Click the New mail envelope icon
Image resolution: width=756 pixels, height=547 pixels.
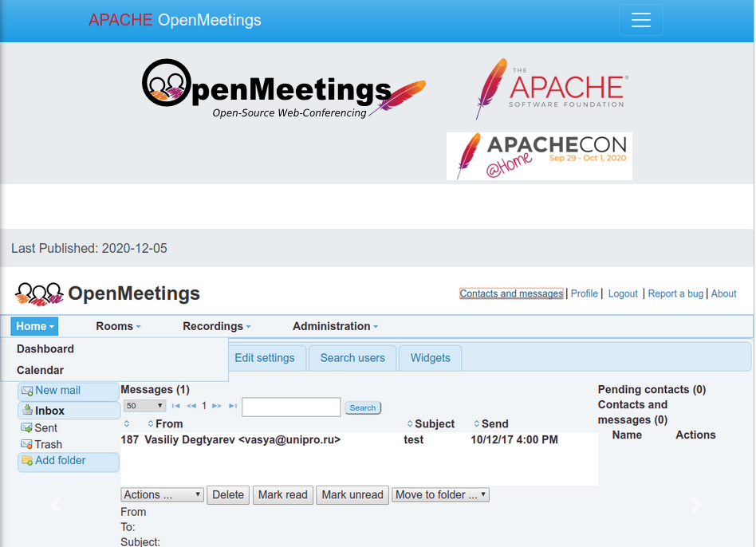pyautogui.click(x=27, y=391)
